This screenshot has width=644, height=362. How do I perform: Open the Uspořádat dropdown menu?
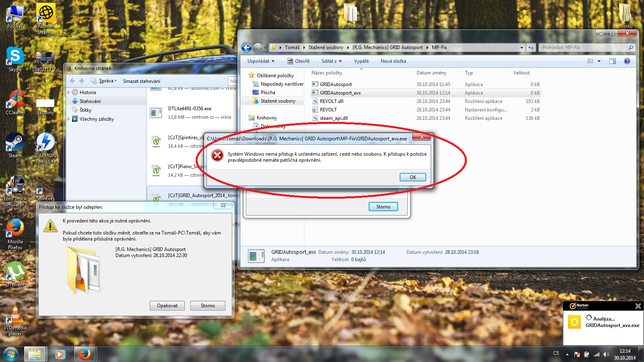point(261,61)
